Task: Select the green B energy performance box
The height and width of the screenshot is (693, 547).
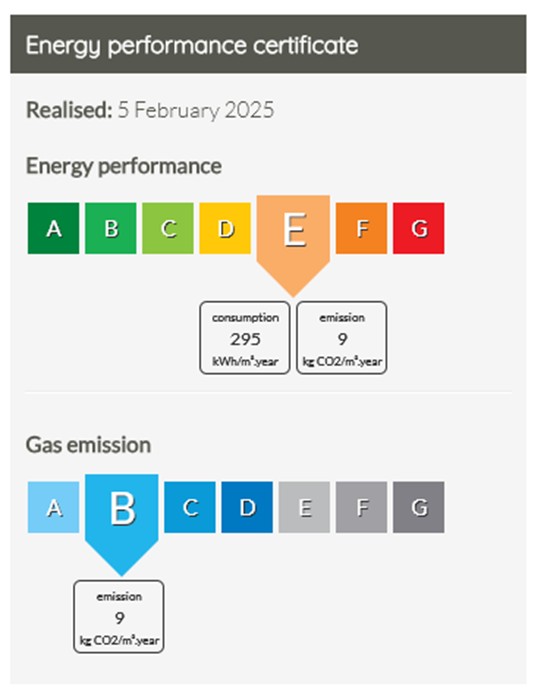Action: [x=110, y=228]
